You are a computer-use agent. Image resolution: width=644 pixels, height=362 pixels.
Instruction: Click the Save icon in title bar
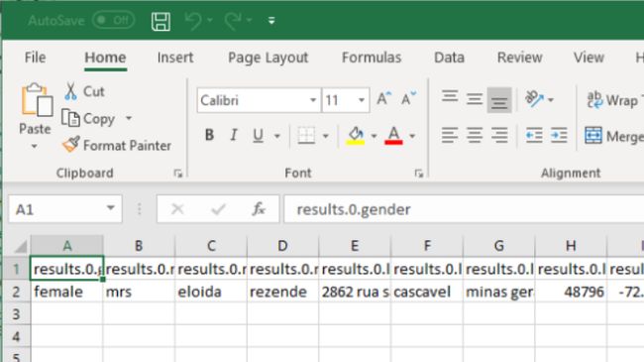click(161, 21)
